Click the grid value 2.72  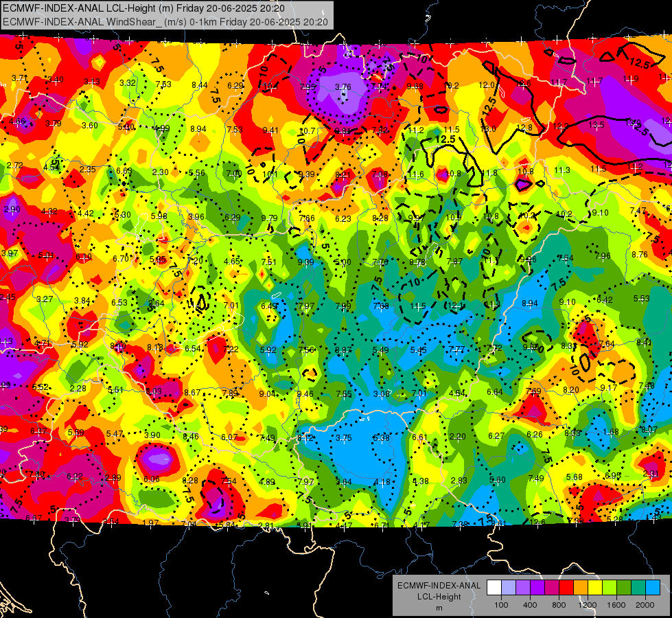click(14, 165)
